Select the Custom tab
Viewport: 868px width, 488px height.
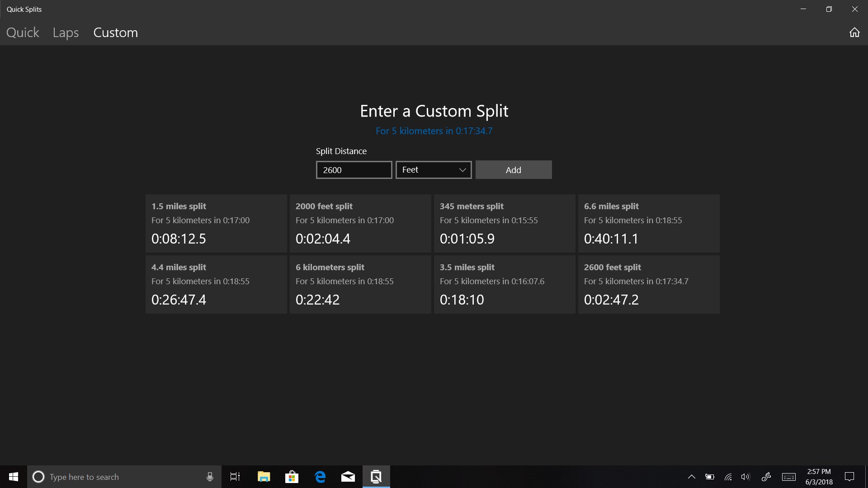tap(115, 33)
